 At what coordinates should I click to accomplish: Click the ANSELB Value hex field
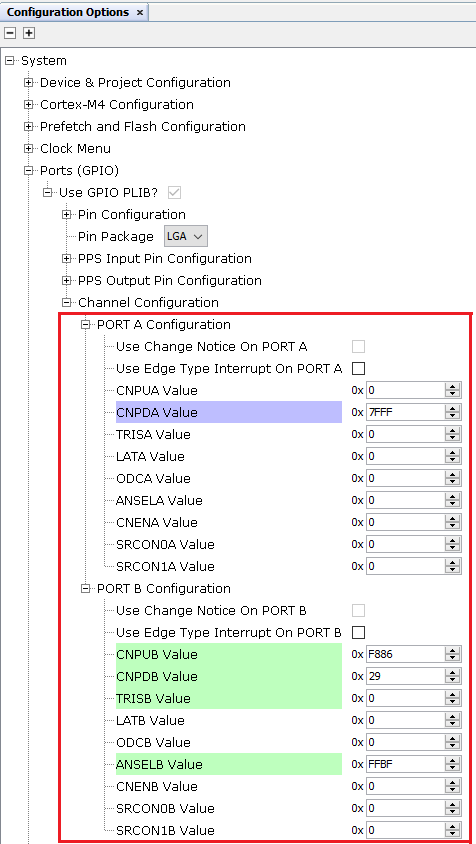coord(405,764)
